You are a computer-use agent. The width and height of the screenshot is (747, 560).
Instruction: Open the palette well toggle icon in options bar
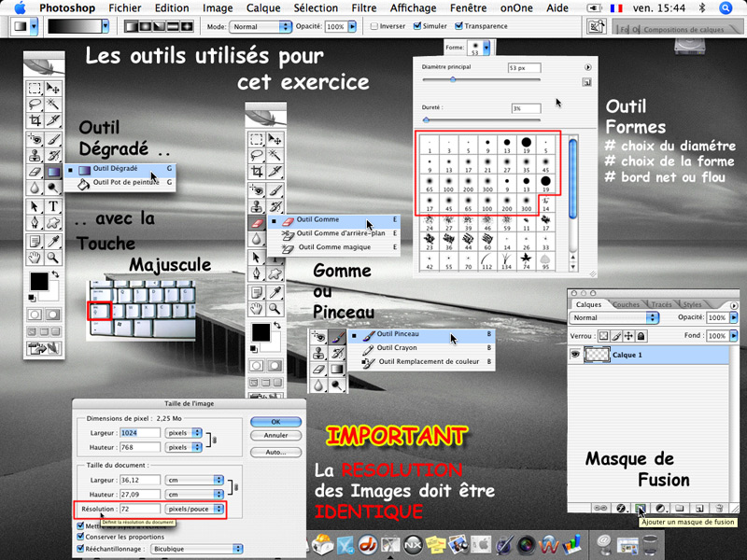tap(596, 27)
